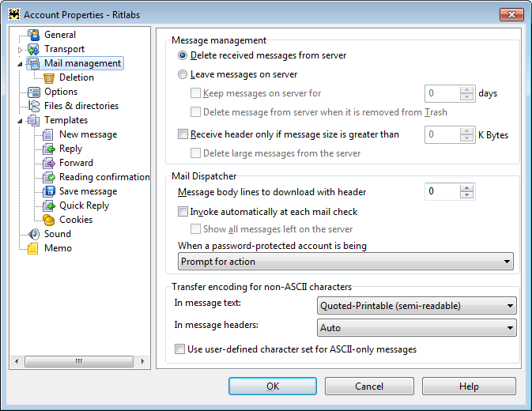The width and height of the screenshot is (532, 411).
Task: Click the tree horizontal scrollbar thumb
Action: (x=79, y=361)
